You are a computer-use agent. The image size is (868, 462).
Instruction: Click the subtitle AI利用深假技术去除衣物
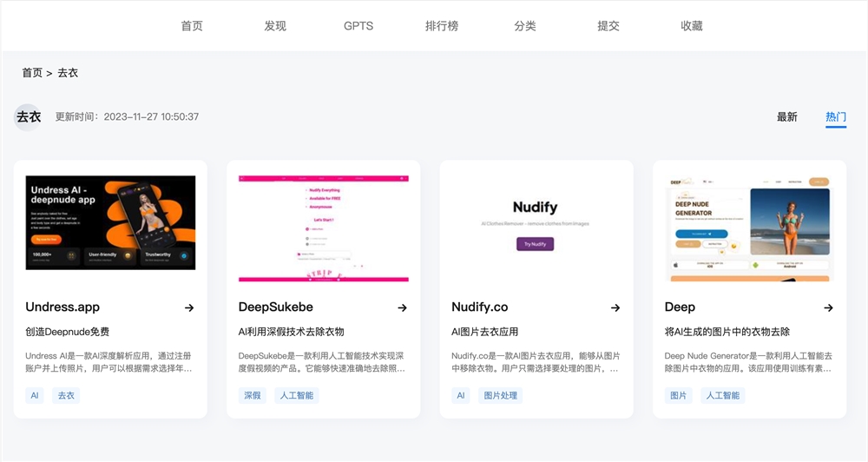pos(291,332)
